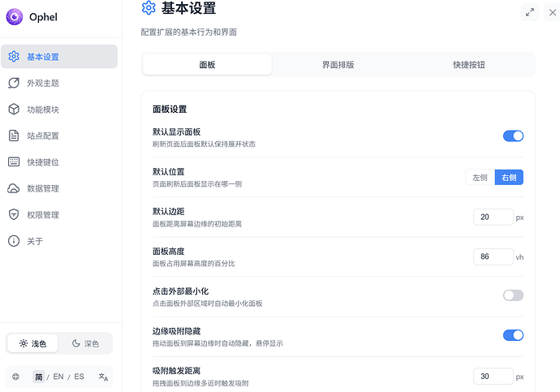560x392 pixels.
Task: Change language to EN
Action: click(58, 377)
